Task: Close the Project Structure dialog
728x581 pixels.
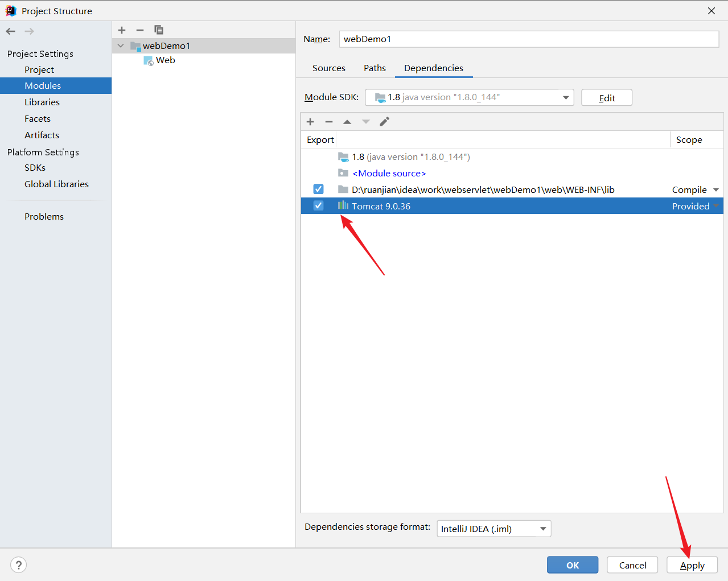Action: (711, 11)
